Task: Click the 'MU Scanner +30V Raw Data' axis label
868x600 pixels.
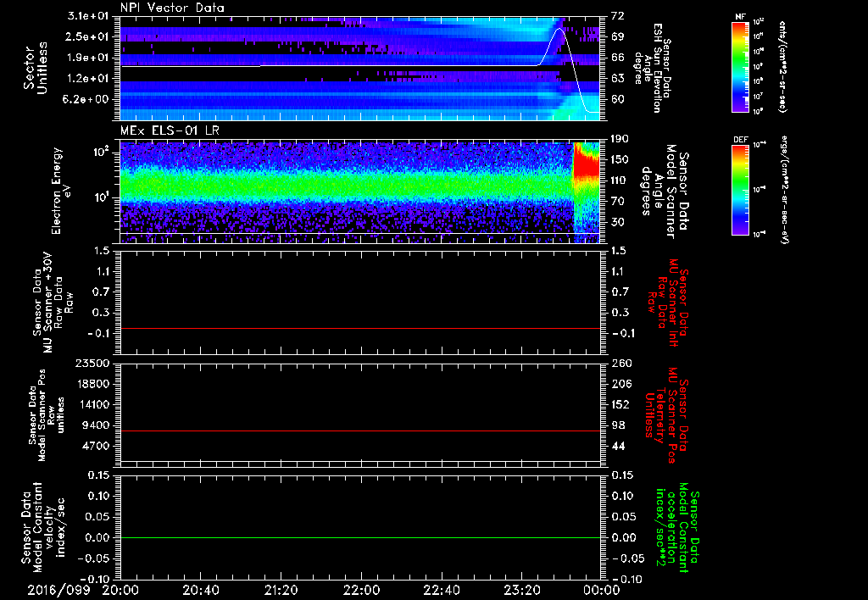Action: tap(52, 303)
